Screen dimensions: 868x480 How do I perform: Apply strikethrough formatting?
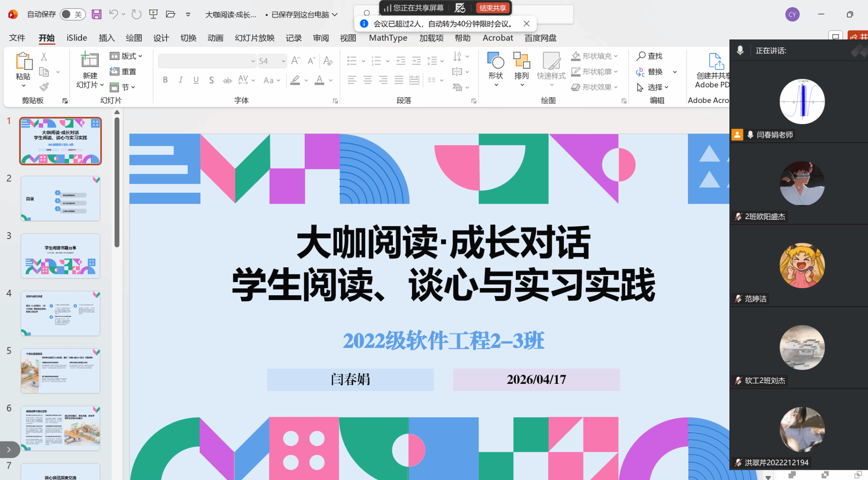click(x=228, y=80)
